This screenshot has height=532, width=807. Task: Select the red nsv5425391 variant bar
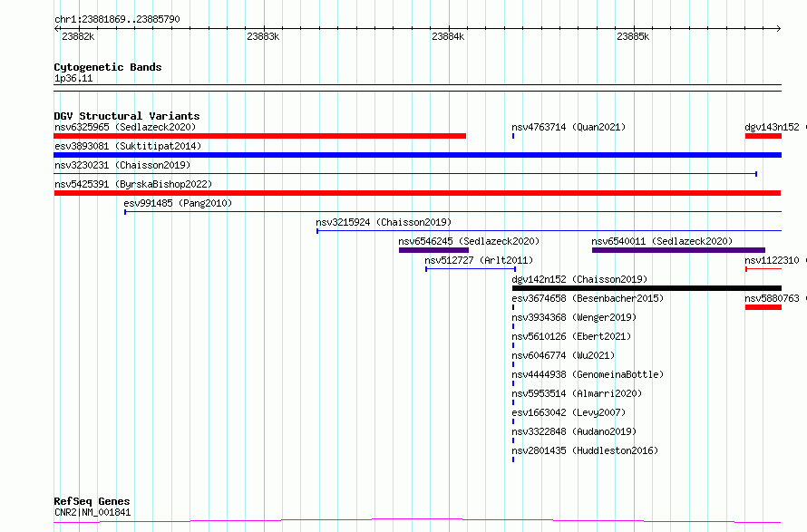pos(417,193)
